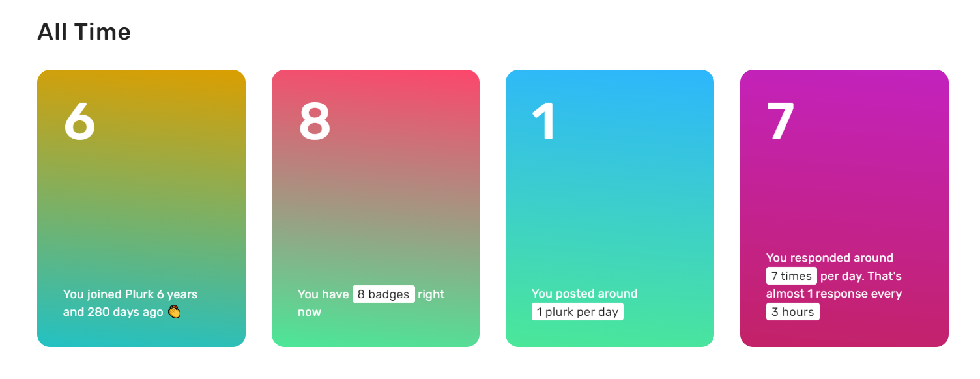
Task: Click the '3 hours' highlighted label
Action: (x=793, y=312)
